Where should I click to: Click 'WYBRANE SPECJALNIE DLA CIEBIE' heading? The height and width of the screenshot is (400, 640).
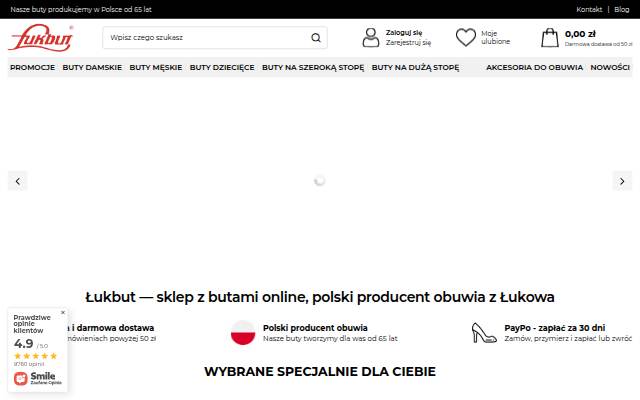[x=320, y=371]
